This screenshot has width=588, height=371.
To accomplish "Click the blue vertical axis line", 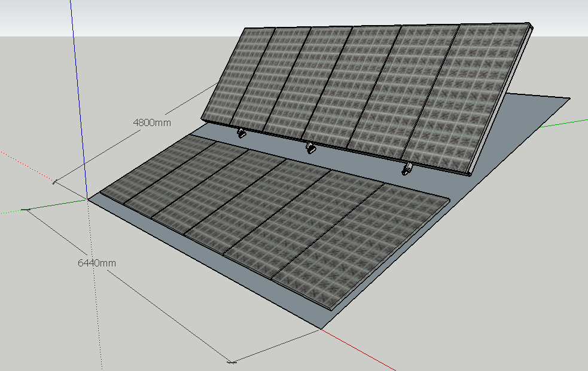I will click(77, 90).
